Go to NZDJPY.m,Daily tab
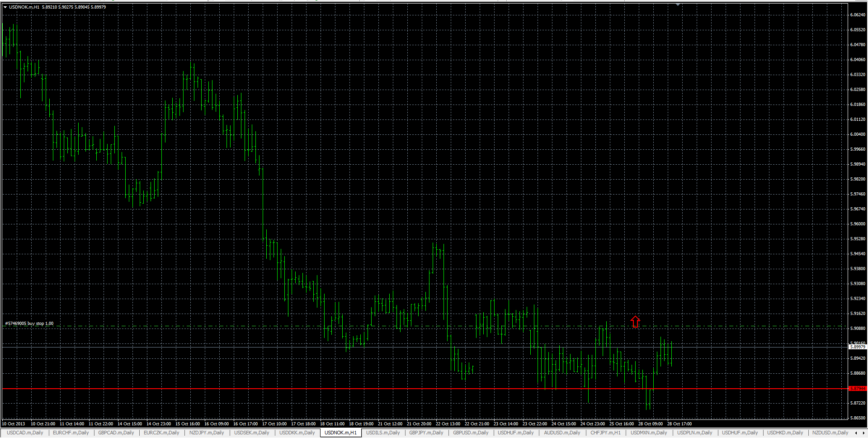 (207, 433)
